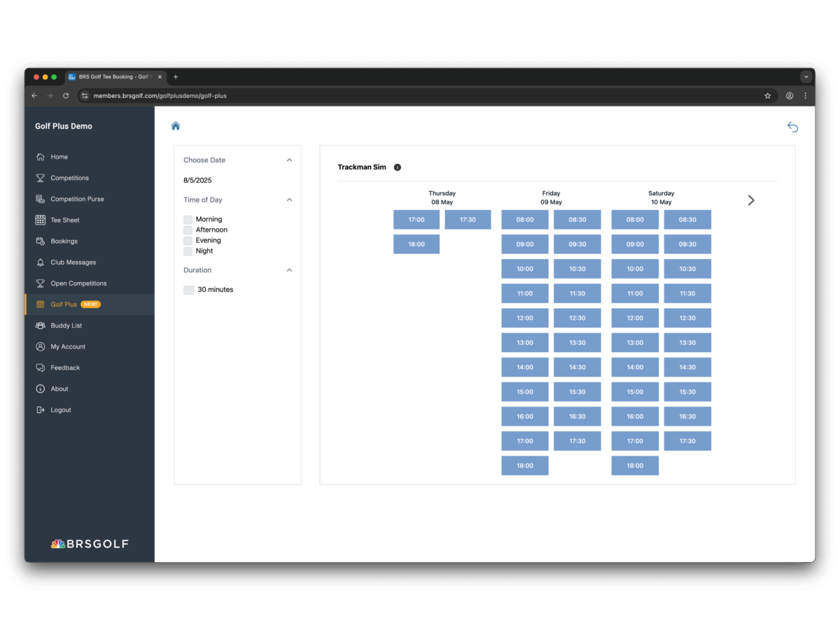Click the Buddy List people icon
The image size is (840, 630).
pos(41,325)
